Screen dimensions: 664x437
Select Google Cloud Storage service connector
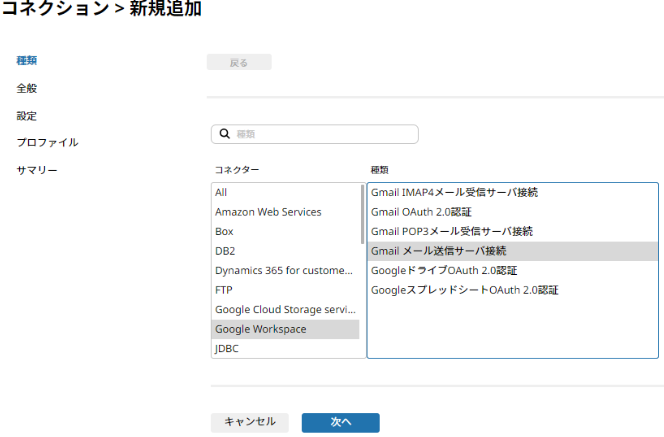[x=285, y=309]
